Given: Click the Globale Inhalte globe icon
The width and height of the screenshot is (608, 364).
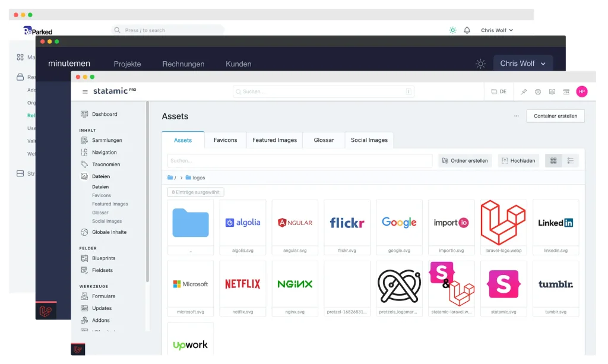Looking at the screenshot, I should pyautogui.click(x=84, y=232).
